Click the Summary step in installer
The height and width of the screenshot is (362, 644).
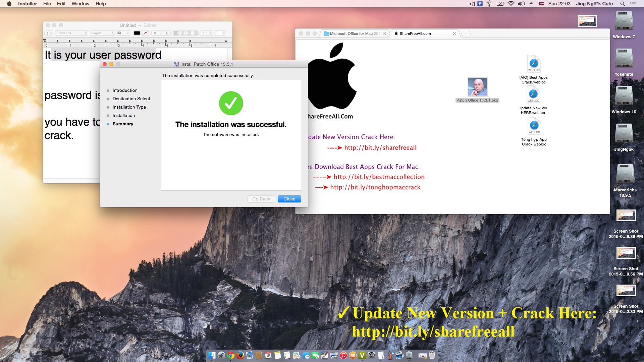(x=122, y=123)
